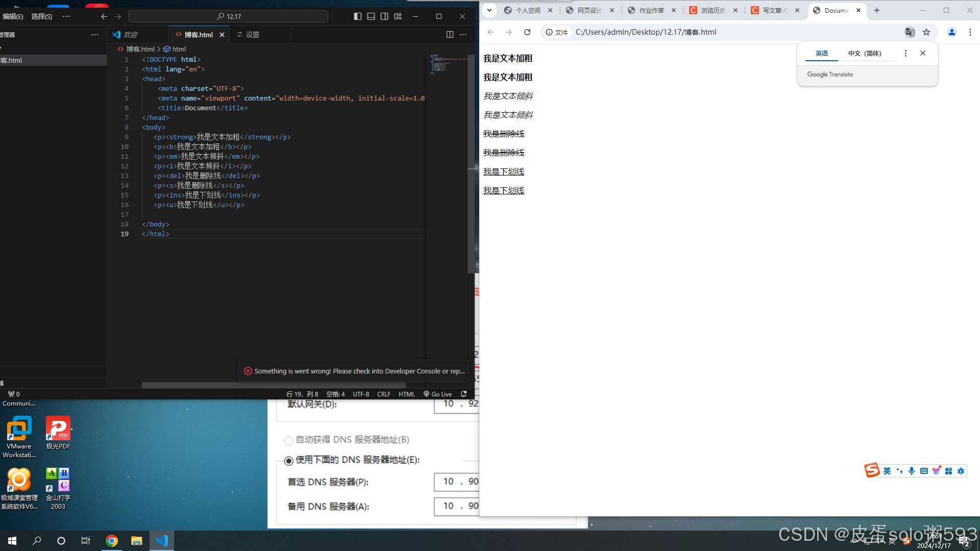Split the editor right

[x=450, y=35]
